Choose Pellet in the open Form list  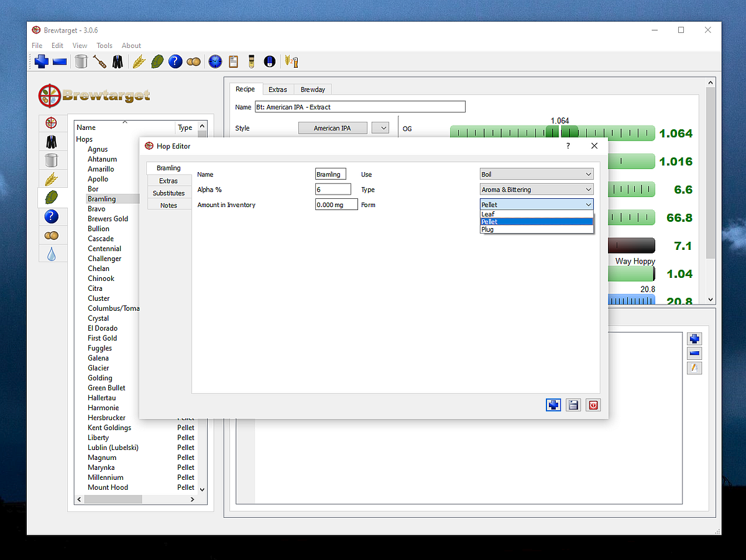537,222
